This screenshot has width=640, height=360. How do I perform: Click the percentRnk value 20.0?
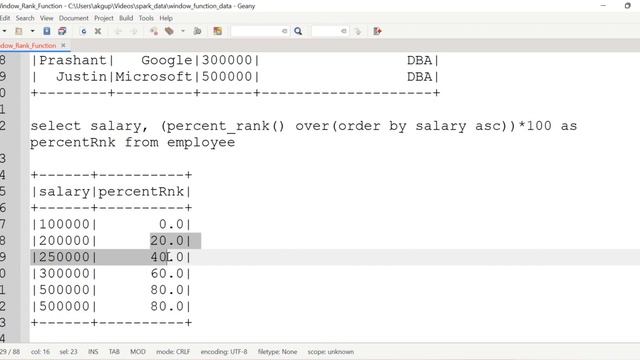click(167, 240)
